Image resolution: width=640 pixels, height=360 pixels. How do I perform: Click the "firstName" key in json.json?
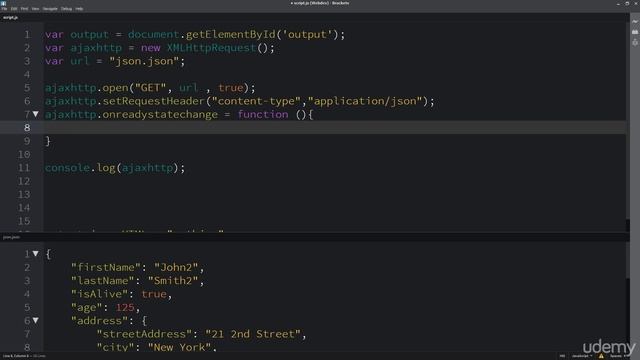tap(105, 267)
